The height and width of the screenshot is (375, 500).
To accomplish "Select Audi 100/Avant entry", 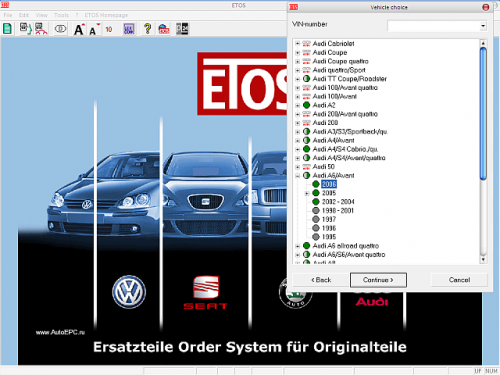I will click(x=335, y=96).
